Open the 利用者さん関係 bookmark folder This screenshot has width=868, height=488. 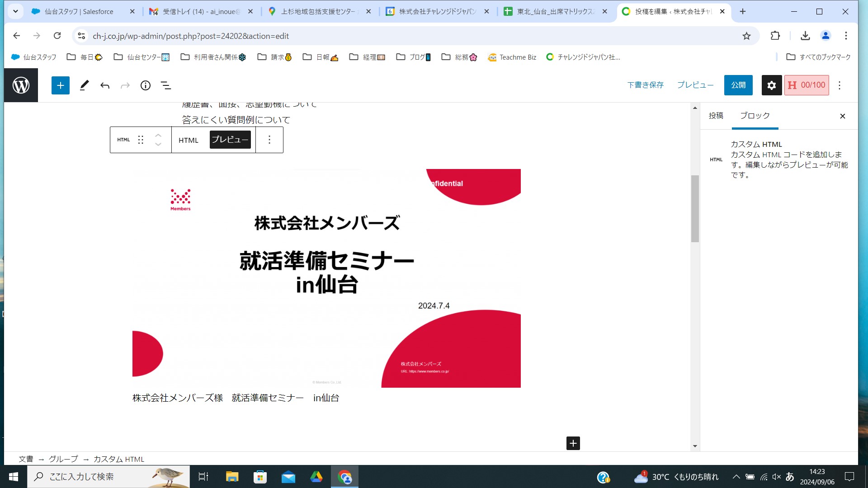213,57
